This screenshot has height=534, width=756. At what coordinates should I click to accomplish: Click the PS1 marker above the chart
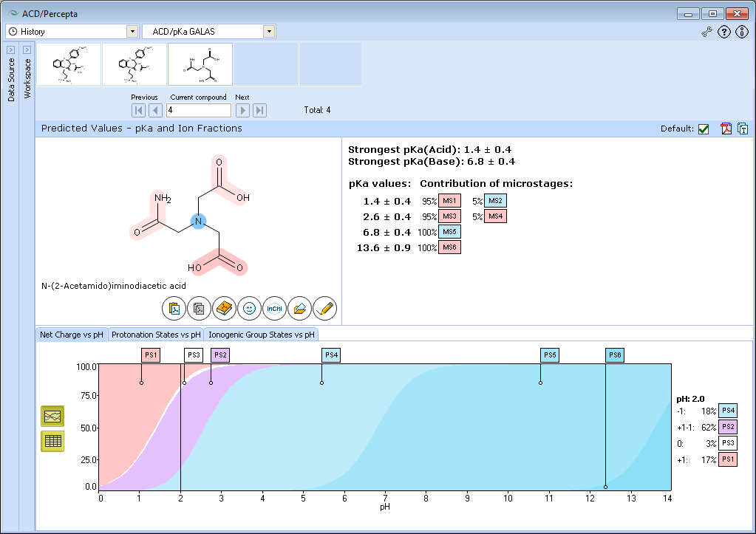[x=151, y=355]
